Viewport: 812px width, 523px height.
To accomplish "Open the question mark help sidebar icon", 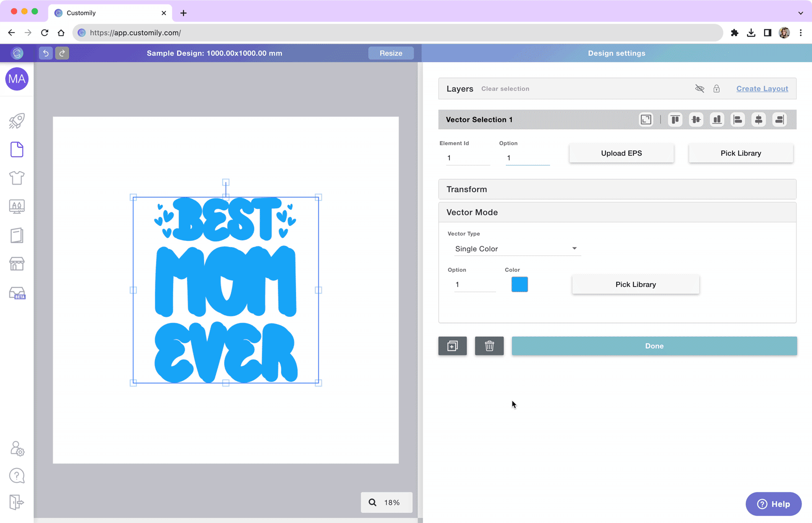I will tap(17, 475).
